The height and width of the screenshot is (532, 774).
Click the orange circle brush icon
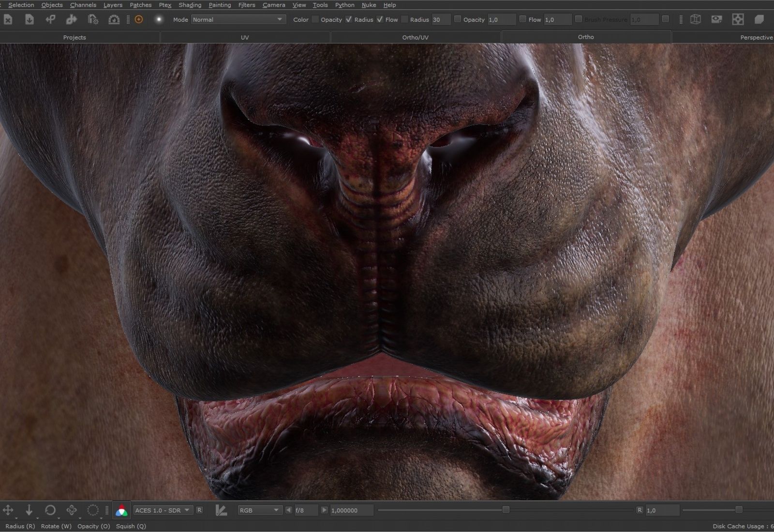point(139,19)
